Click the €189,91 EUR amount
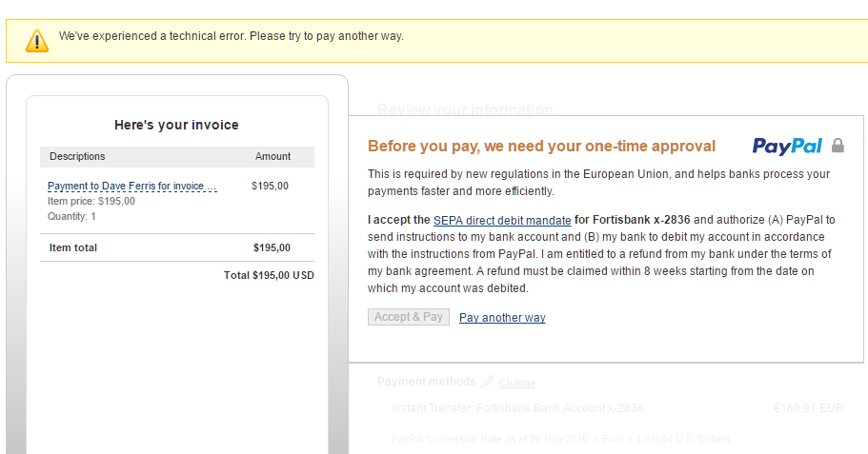The image size is (868, 454). [808, 408]
